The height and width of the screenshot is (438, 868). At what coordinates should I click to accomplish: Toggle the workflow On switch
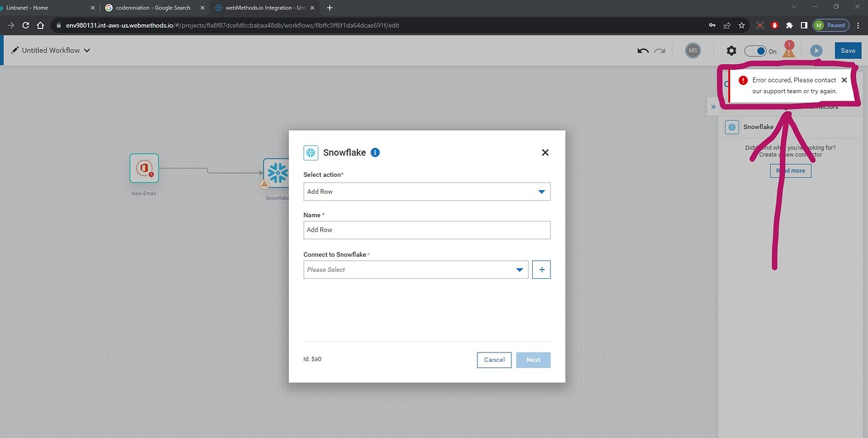coord(755,51)
